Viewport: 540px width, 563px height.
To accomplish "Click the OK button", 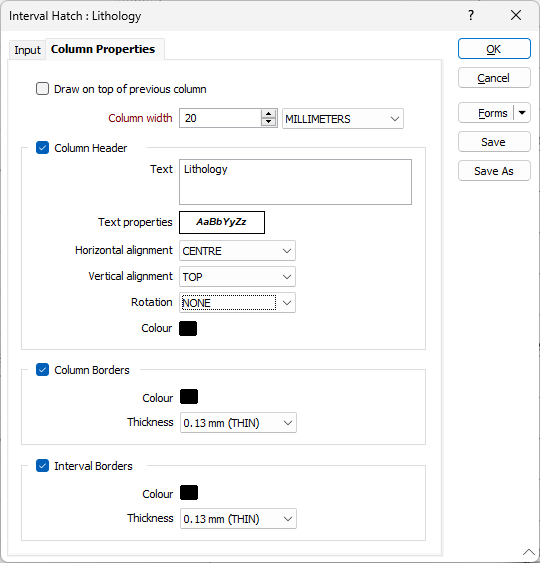I will tap(494, 48).
